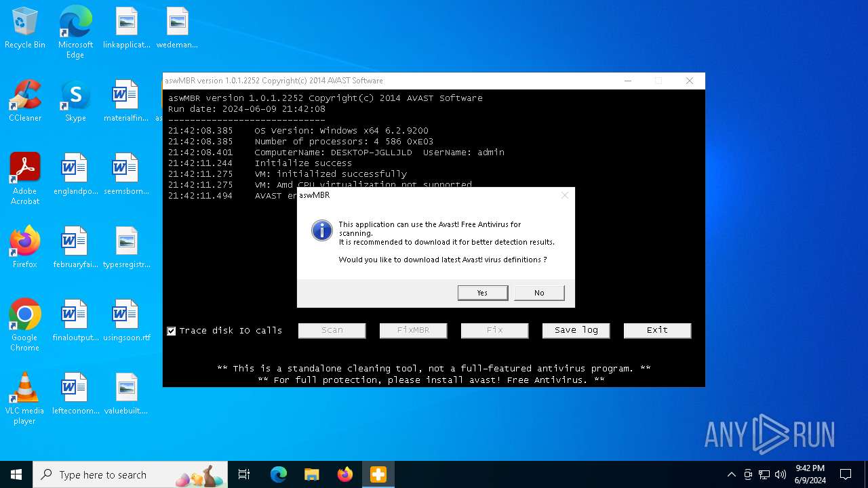
Task: Click Yes to download virus definitions
Action: [482, 293]
